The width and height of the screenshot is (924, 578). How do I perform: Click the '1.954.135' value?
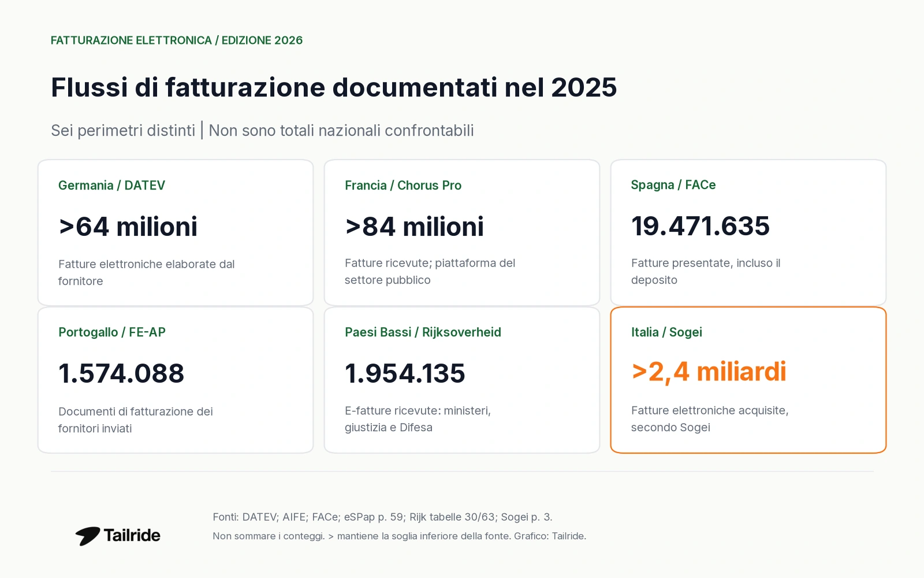click(x=405, y=373)
